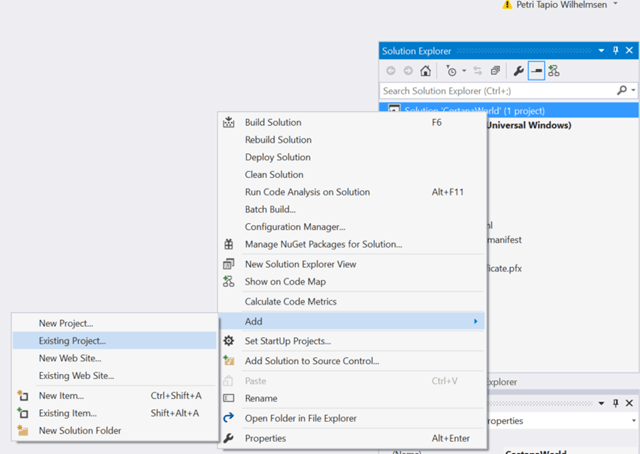
Task: Click the Pending Changes Filter clock icon
Action: [452, 71]
